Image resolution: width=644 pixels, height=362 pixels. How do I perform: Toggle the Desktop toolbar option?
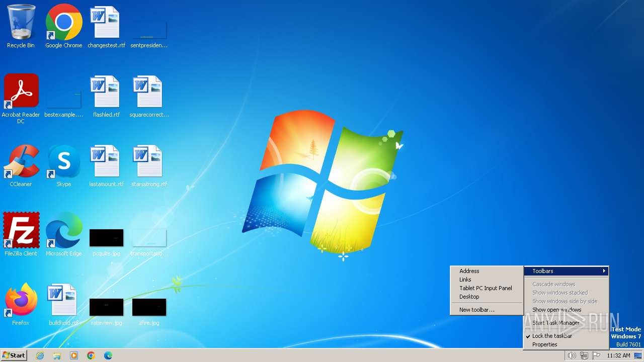coord(487,297)
